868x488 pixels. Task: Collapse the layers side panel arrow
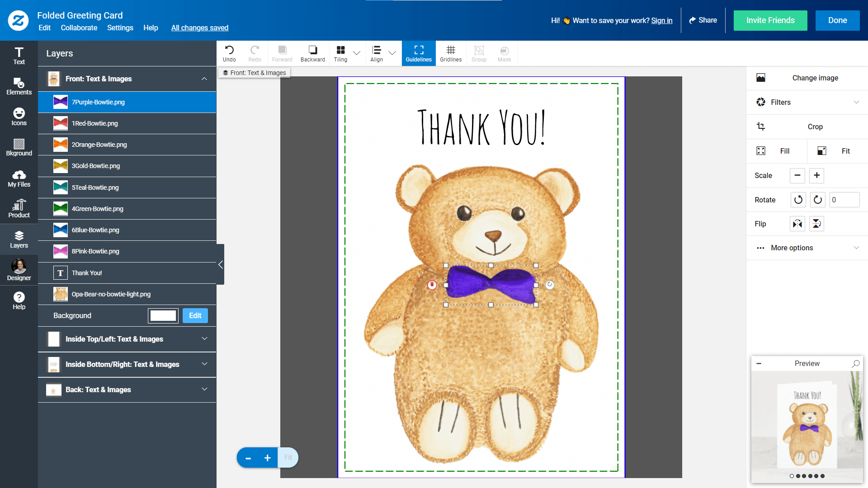[221, 265]
